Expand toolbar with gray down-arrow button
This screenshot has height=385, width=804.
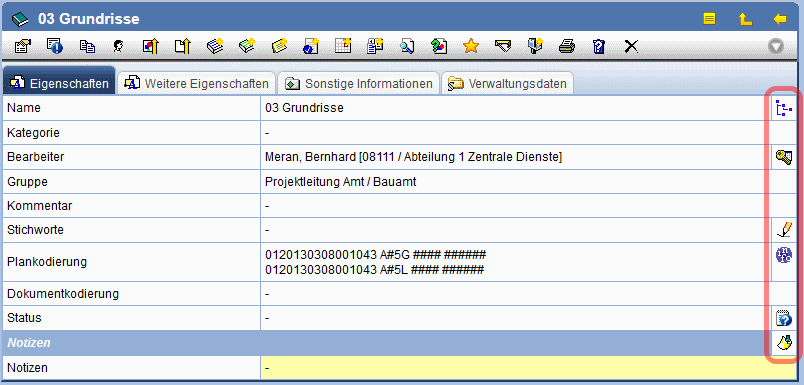point(776,47)
